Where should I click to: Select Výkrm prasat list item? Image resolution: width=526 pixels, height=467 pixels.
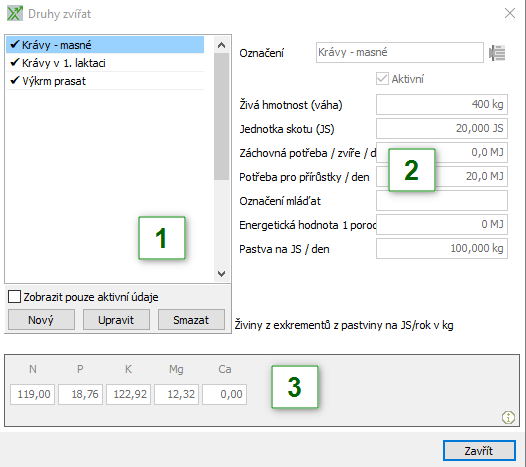coord(105,81)
